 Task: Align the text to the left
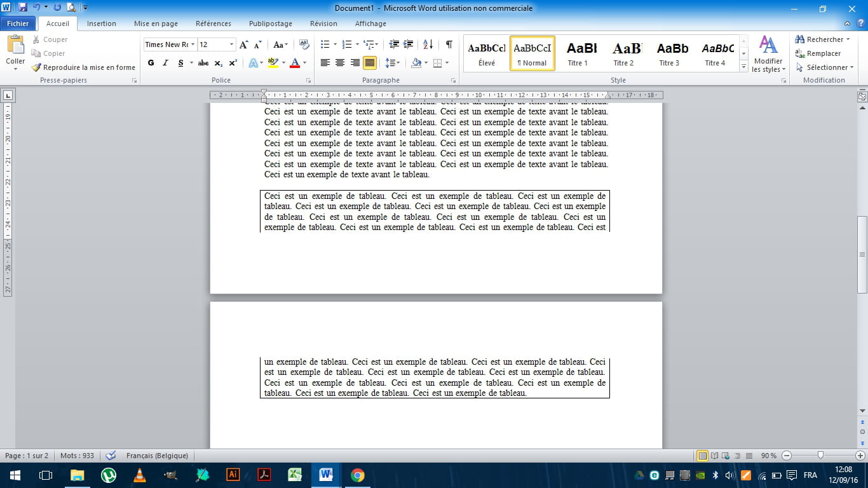coord(325,63)
